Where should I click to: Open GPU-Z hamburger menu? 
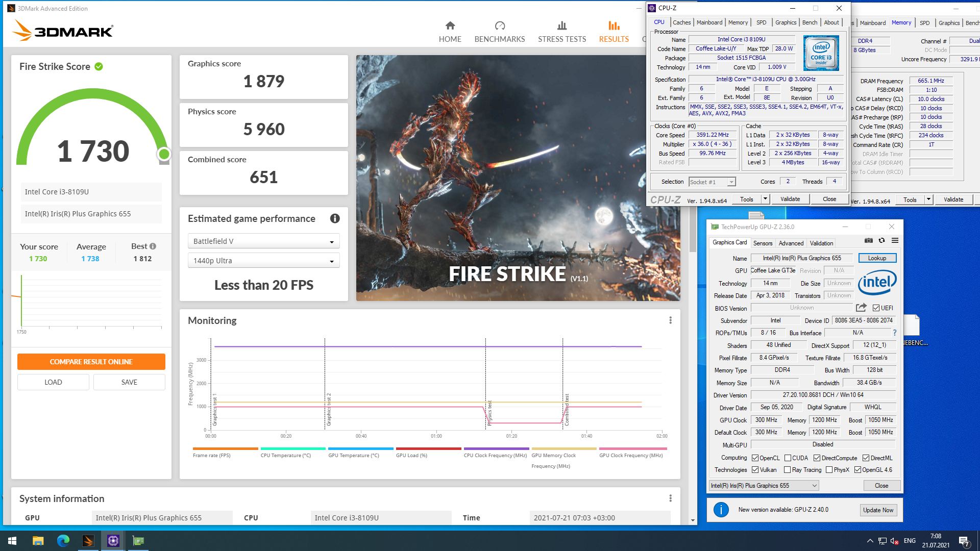[895, 240]
